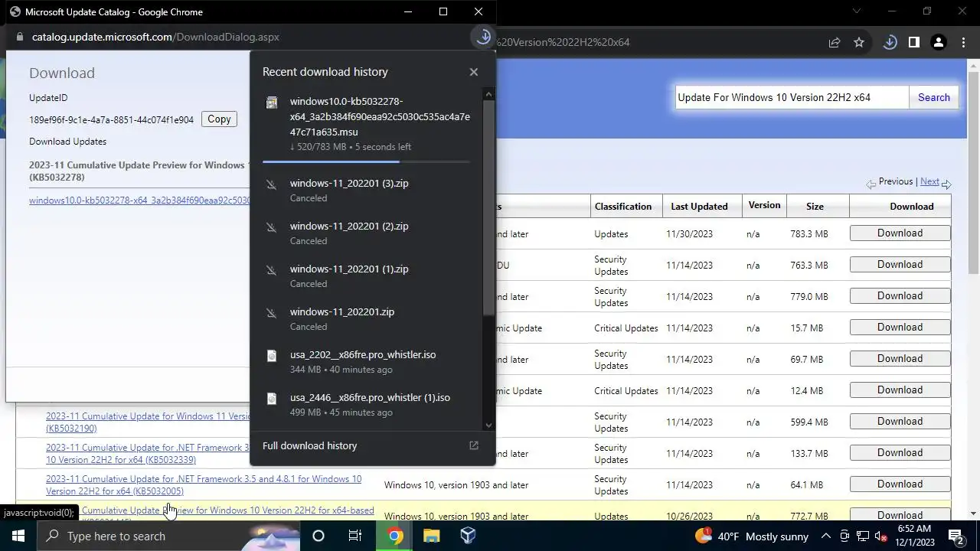Click the Search button in the catalog
980x551 pixels.
(x=933, y=97)
